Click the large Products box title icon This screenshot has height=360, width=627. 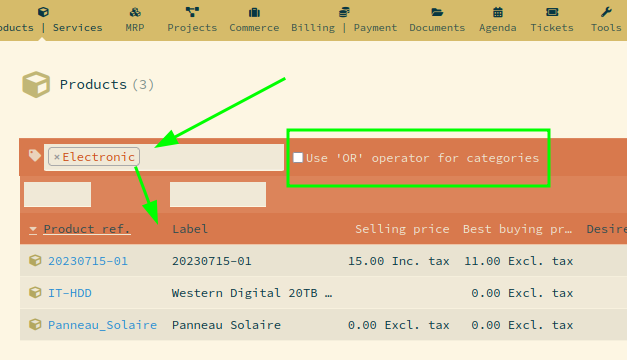(36, 84)
